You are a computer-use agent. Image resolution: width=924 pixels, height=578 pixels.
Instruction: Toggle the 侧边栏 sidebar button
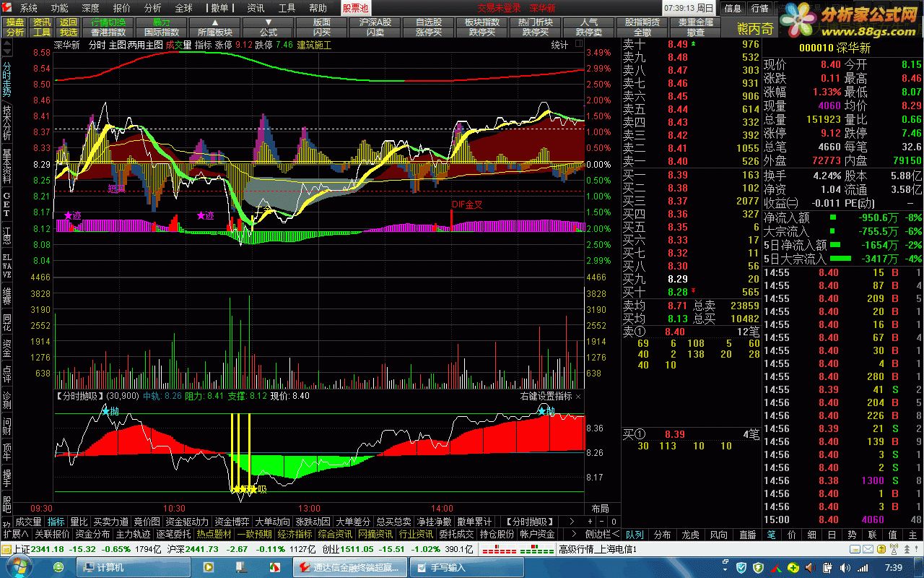pos(601,534)
